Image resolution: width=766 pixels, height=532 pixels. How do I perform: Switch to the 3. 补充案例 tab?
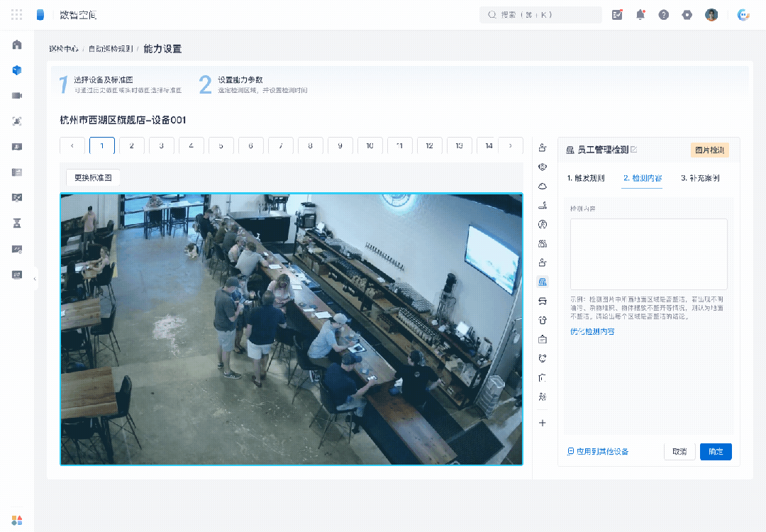[700, 178]
